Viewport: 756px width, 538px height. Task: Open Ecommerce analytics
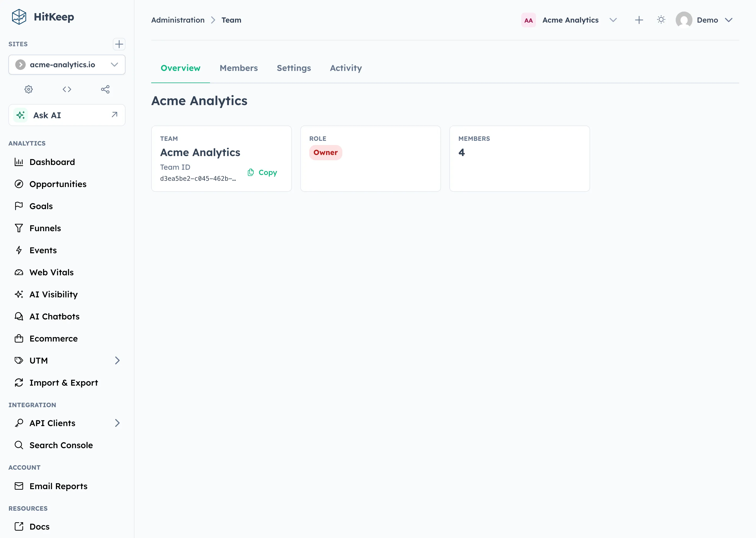(67, 339)
